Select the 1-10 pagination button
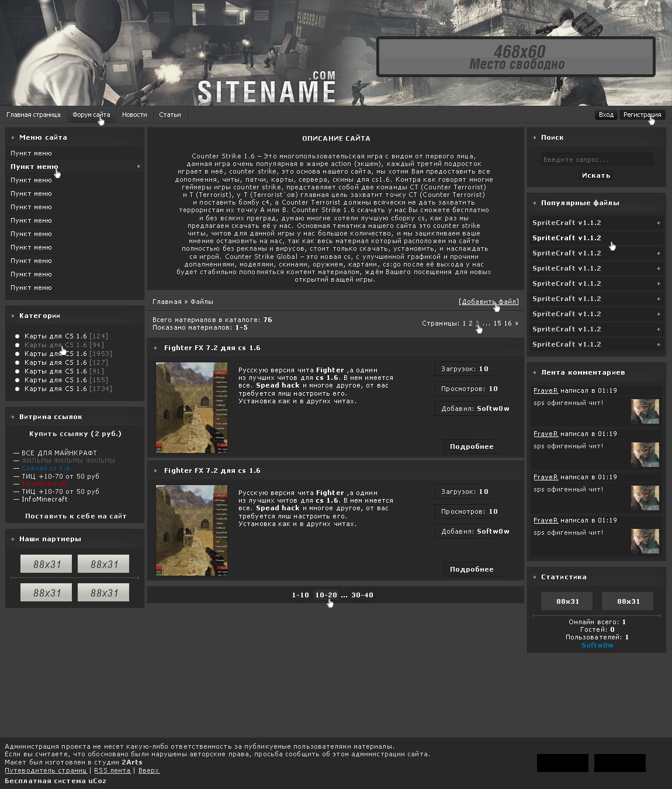This screenshot has height=789, width=672. click(x=300, y=595)
